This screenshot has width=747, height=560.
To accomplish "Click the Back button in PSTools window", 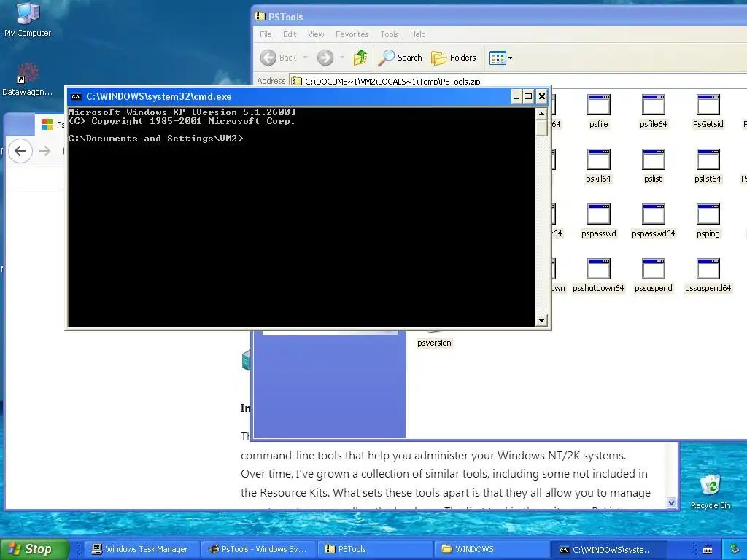I will pos(279,58).
